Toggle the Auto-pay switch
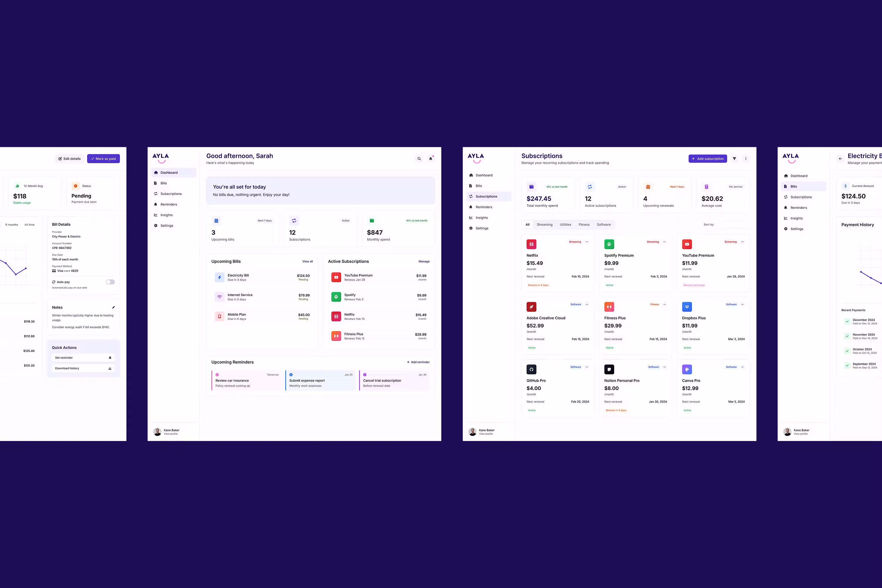Image resolution: width=882 pixels, height=588 pixels. 110,282
